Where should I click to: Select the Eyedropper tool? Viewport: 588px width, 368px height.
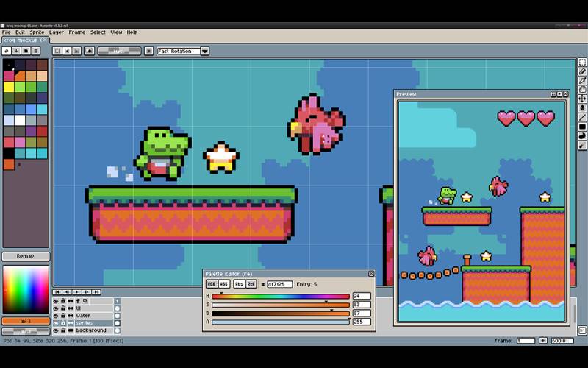coord(582,80)
